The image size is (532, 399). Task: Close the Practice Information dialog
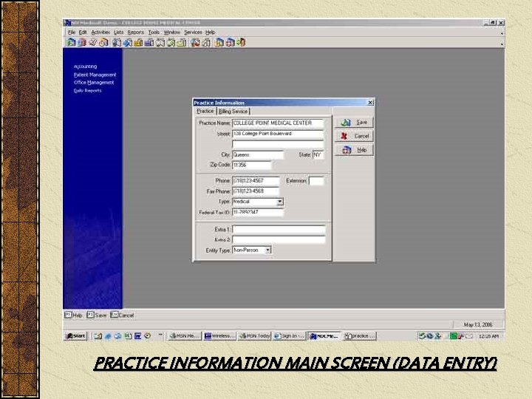pyautogui.click(x=370, y=103)
